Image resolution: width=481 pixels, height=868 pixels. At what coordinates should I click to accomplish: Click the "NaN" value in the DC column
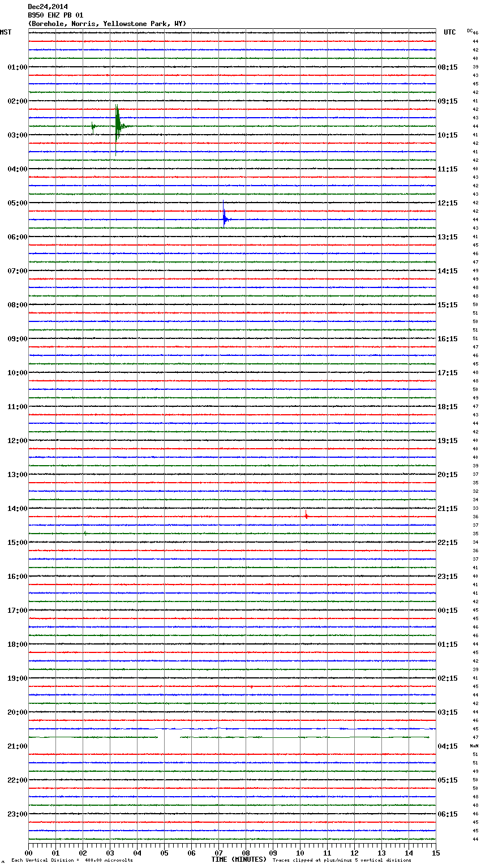coord(474,746)
